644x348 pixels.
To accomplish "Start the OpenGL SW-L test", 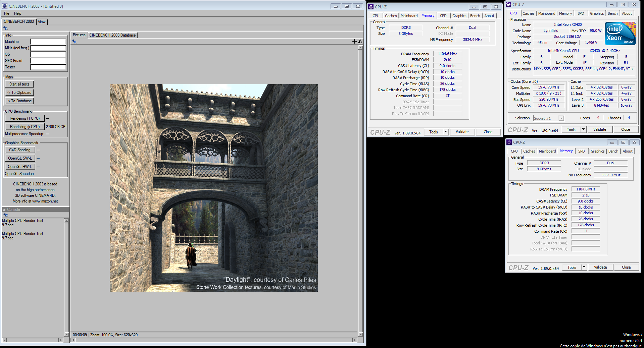I will (x=20, y=158).
